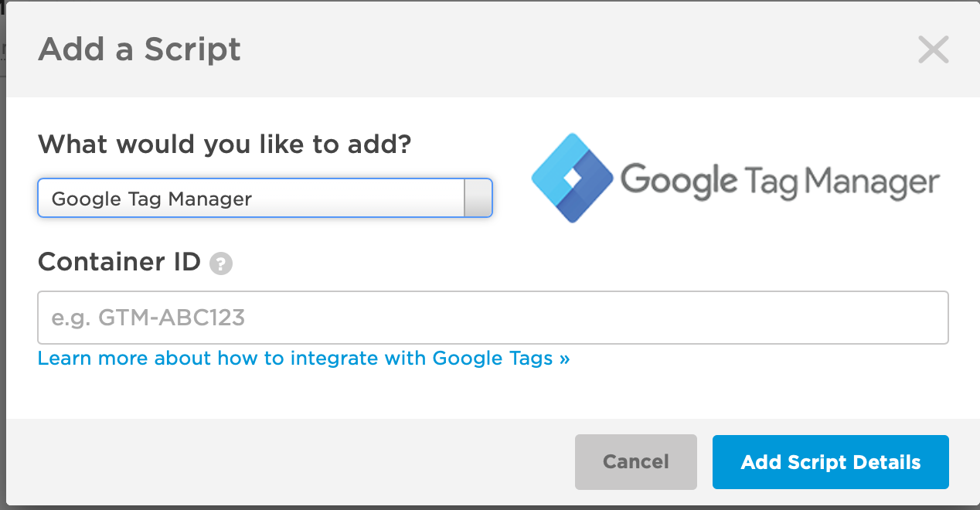This screenshot has width=980, height=510.
Task: Click the white diamond inside the GTM logo
Action: coord(573,178)
